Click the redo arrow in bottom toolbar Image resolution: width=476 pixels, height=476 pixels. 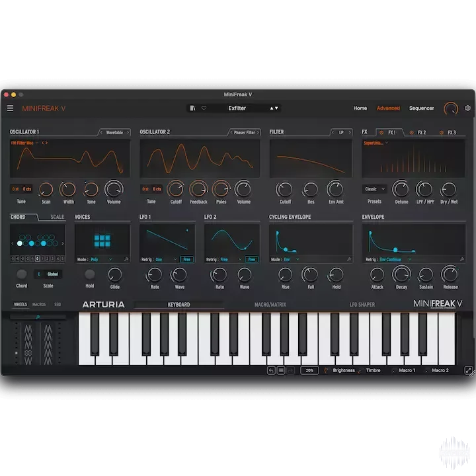[x=291, y=370]
